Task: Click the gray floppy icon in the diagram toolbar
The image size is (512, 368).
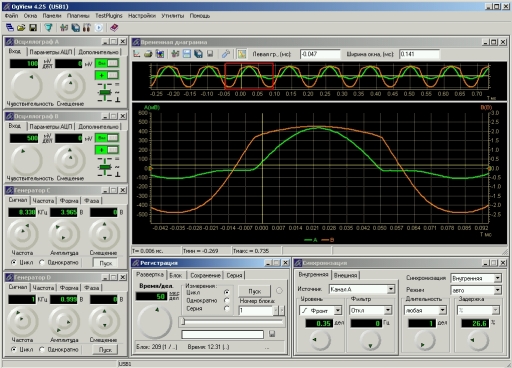Action: pos(210,54)
